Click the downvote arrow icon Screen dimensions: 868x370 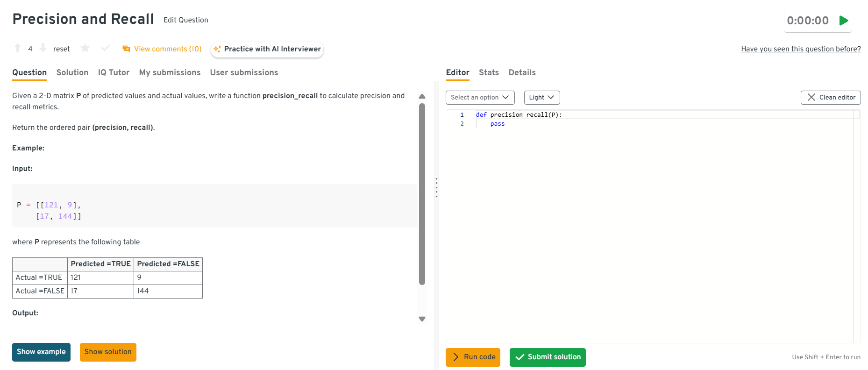[x=43, y=48]
